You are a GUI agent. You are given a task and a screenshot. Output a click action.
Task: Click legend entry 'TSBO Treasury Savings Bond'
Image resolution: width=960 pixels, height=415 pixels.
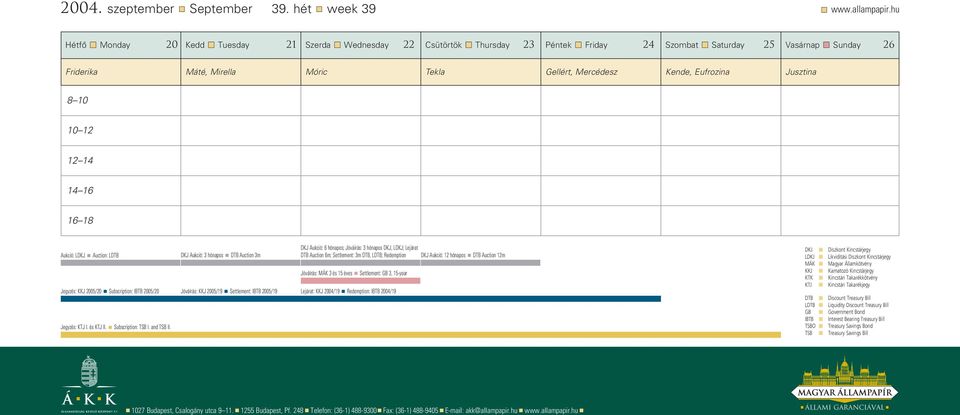point(839,326)
